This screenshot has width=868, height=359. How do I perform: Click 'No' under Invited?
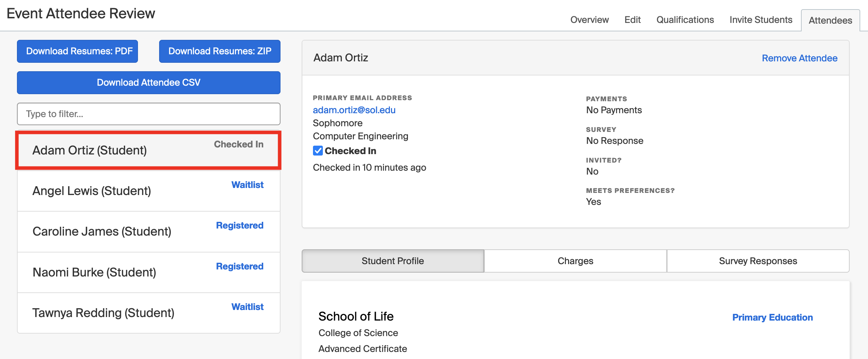(x=592, y=171)
